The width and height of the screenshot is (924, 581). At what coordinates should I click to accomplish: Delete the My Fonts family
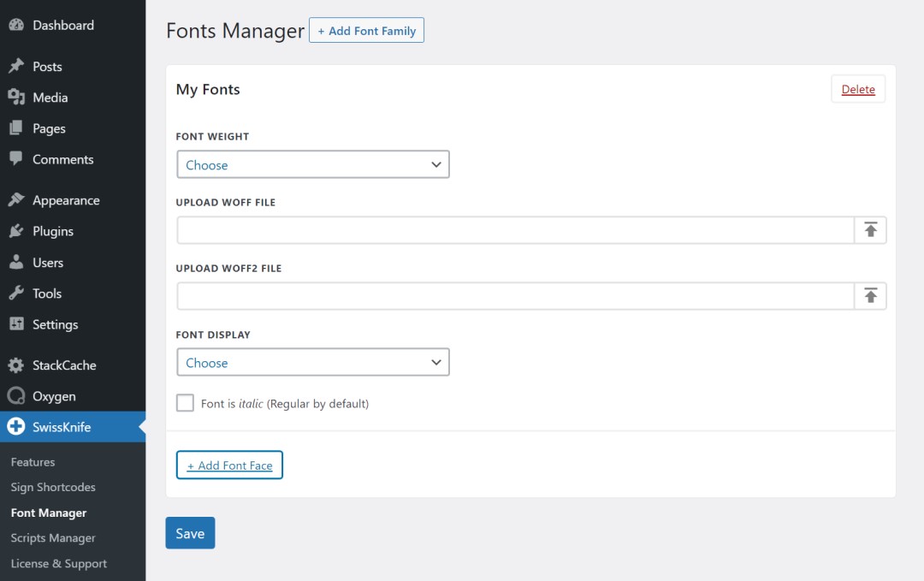(x=858, y=89)
